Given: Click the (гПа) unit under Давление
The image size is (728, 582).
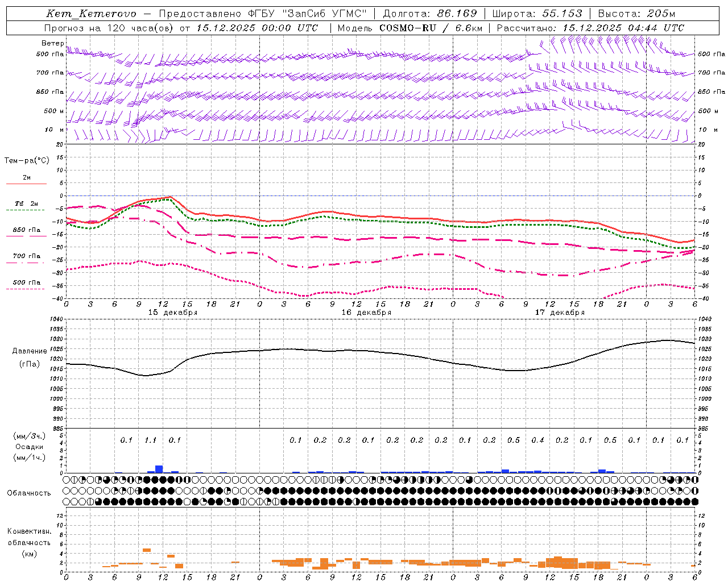Looking at the screenshot, I should click(30, 364).
